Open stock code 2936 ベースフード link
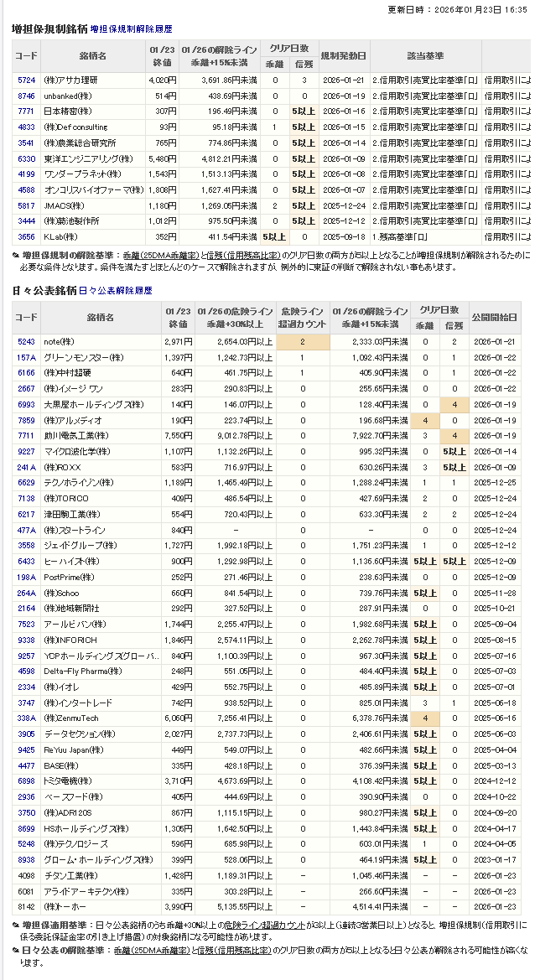 click(x=26, y=796)
